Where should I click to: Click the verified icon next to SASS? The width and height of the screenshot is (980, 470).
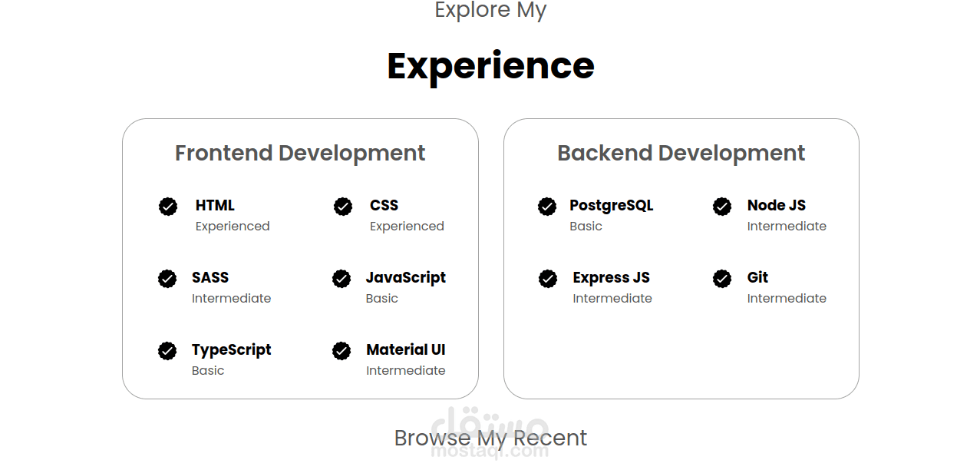tap(167, 279)
